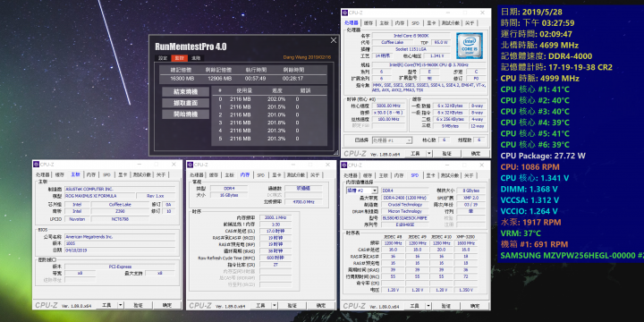Click the Crucial Technology manufacturer field

[x=405, y=205]
